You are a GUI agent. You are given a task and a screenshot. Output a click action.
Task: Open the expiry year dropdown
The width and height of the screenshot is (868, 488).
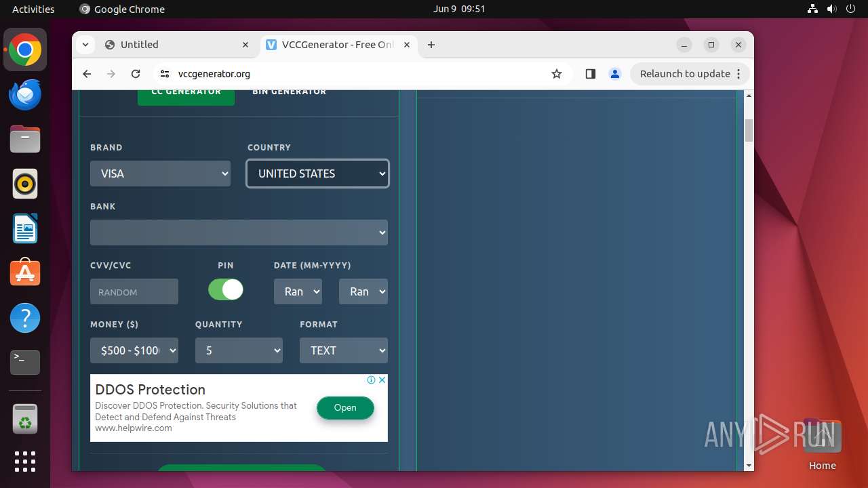click(x=363, y=291)
